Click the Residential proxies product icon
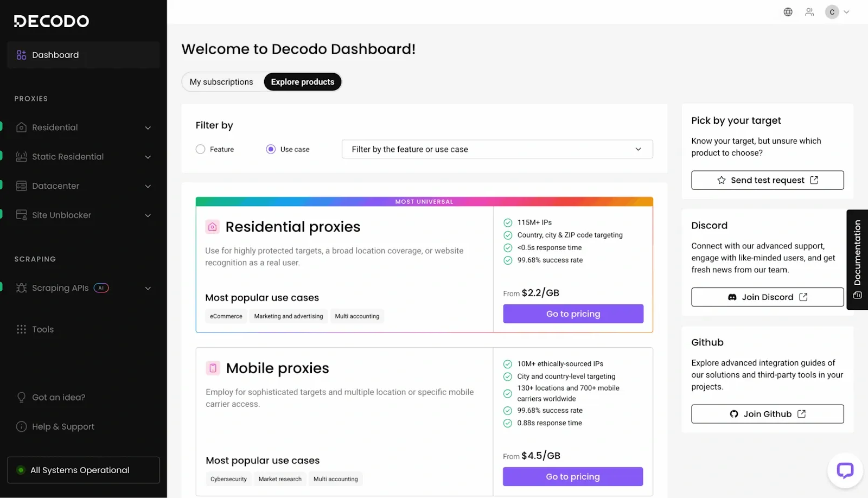The image size is (868, 498). point(213,227)
